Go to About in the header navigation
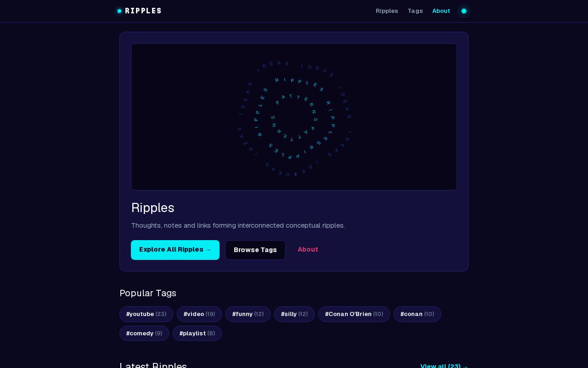588x368 pixels. click(x=441, y=11)
